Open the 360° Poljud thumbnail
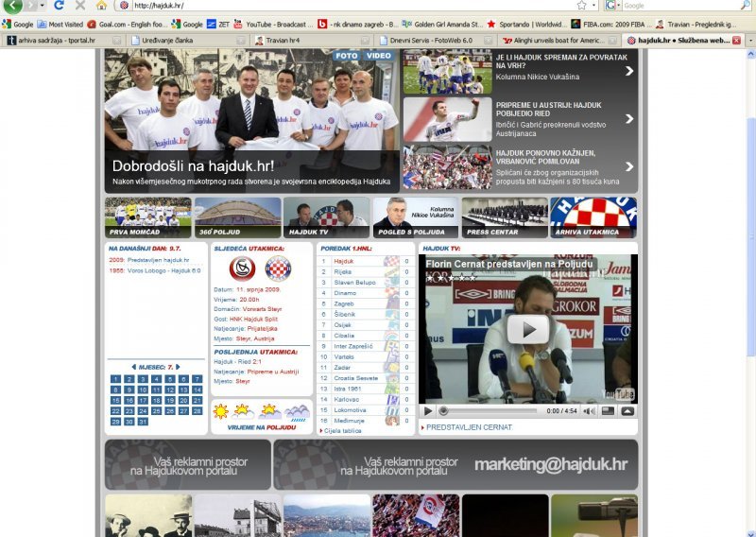756x537 pixels. point(238,217)
